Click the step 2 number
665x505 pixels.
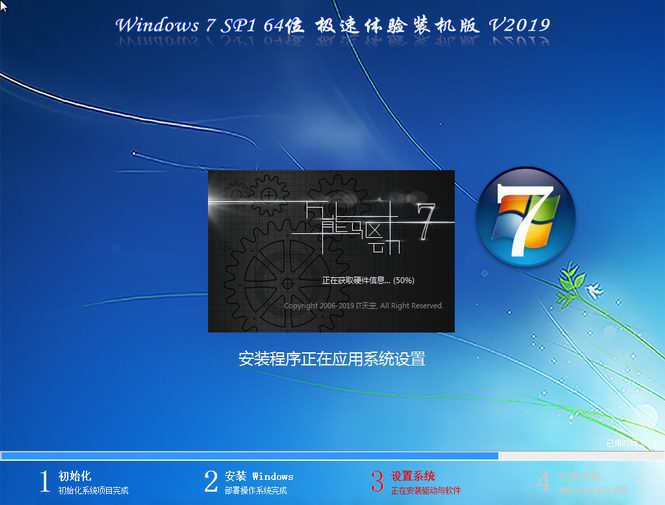tap(210, 482)
